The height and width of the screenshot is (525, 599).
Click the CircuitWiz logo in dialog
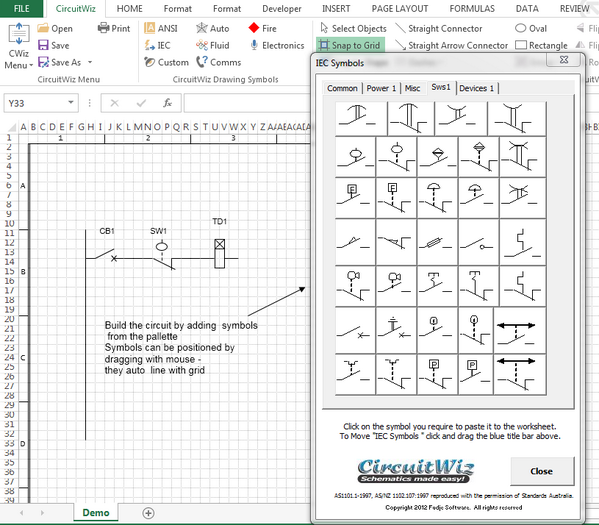(x=416, y=471)
